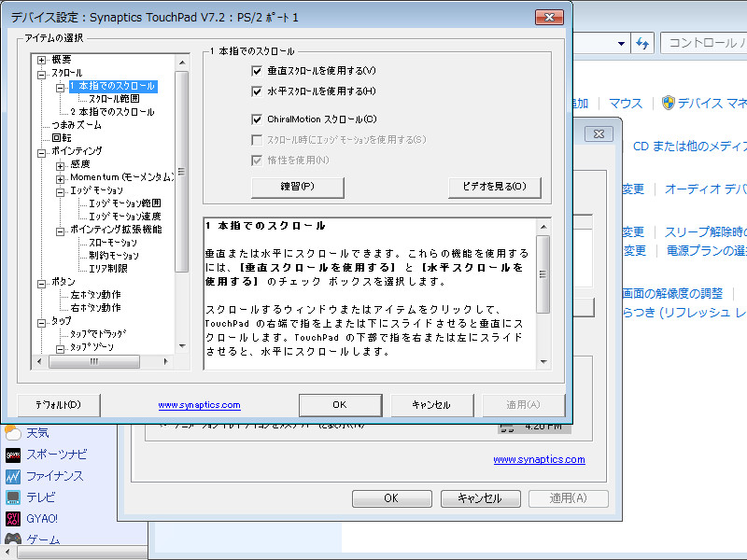Click OK in the background mouse dialog
Screen dimensions: 747x560
pyautogui.click(x=391, y=498)
